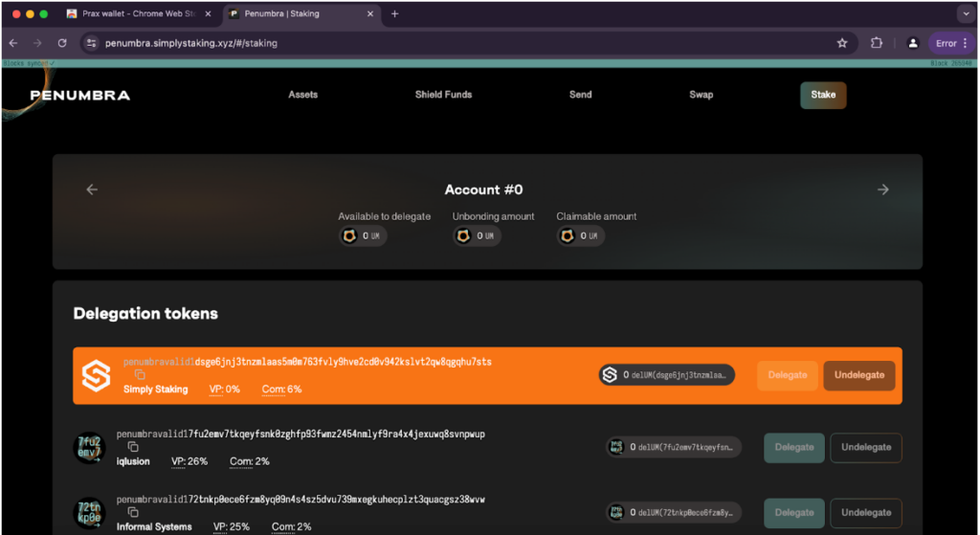Delegate to iqlusion validator
Viewport: 980px width, 535px height.
[x=793, y=447]
